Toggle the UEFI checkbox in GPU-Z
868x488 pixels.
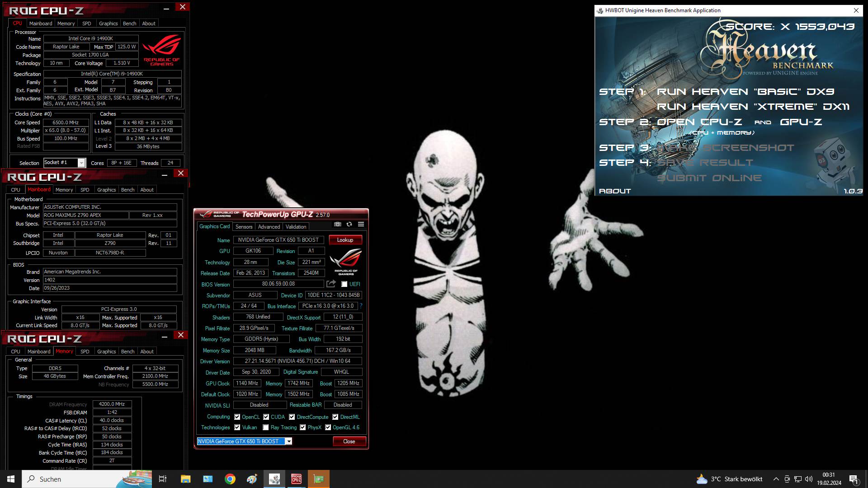click(x=344, y=284)
